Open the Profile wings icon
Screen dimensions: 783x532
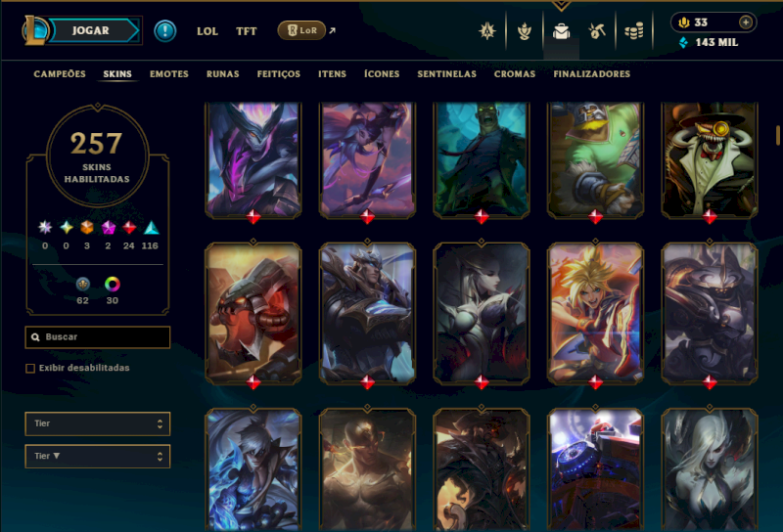525,32
